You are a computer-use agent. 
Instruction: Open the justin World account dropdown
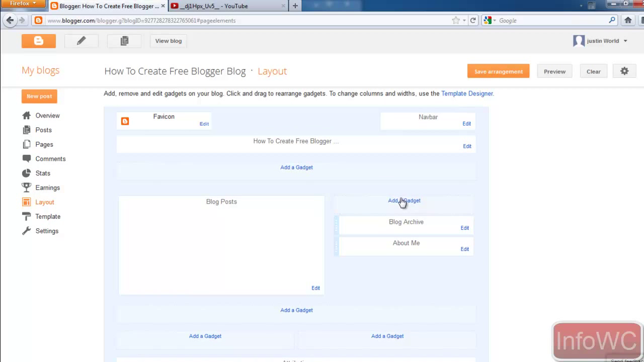tap(625, 41)
